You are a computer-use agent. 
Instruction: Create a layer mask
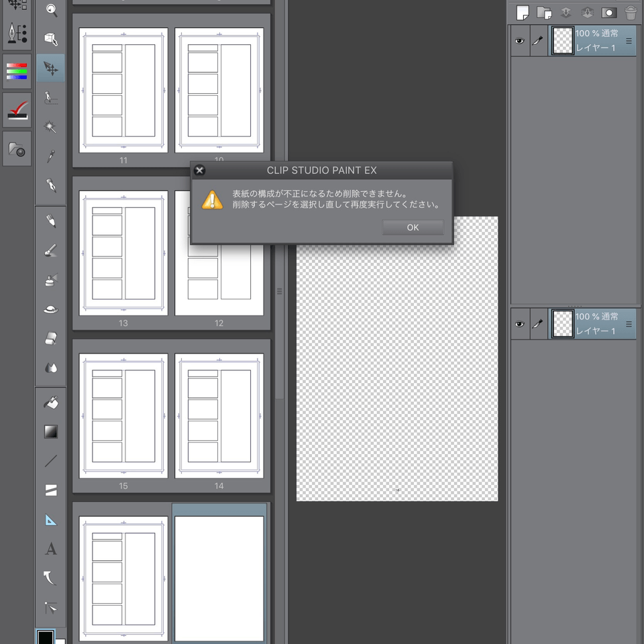tap(609, 12)
